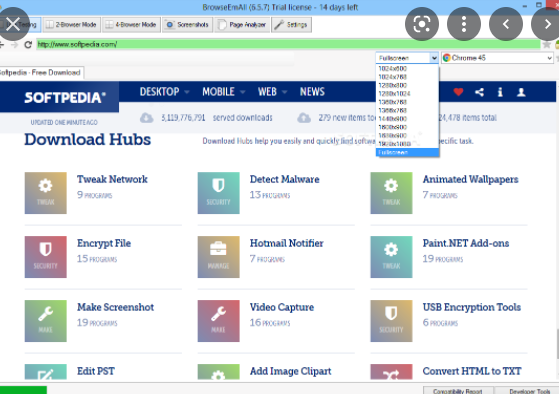Open the USB Encryption Tools hub link
The width and height of the screenshot is (559, 394).
point(472,307)
